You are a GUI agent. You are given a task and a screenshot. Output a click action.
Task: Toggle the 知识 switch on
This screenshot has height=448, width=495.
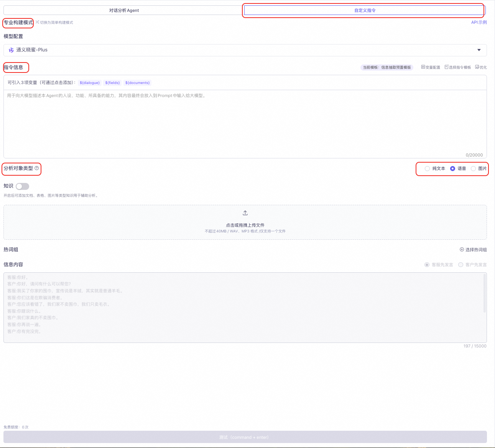22,186
